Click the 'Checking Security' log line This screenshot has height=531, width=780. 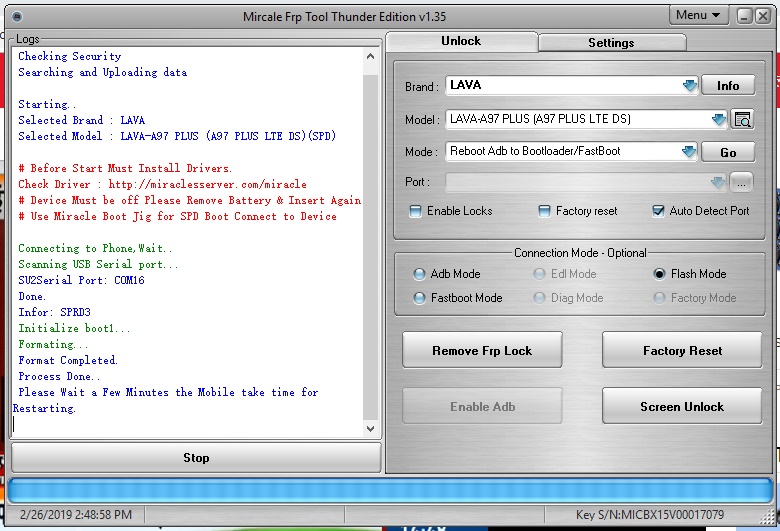70,56
